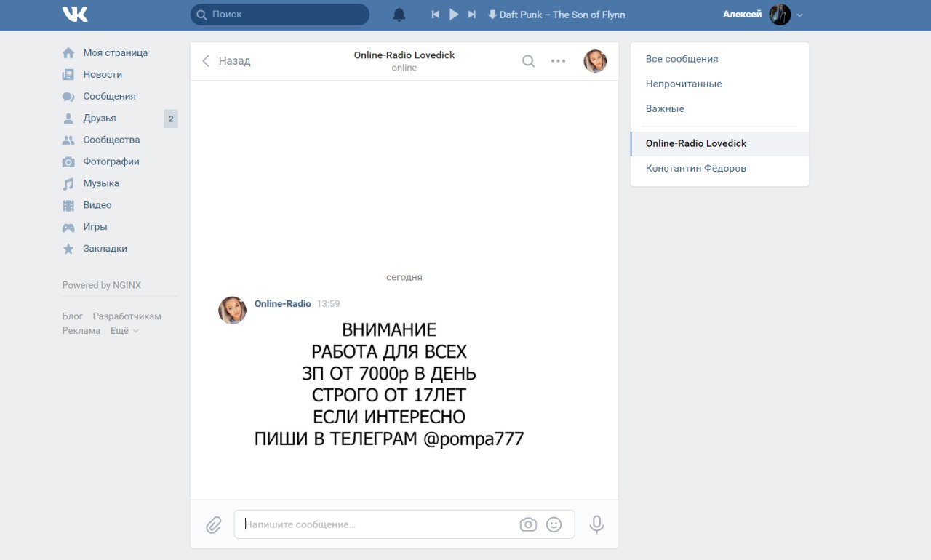Open Новости feed
The height and width of the screenshot is (560, 931).
[103, 74]
